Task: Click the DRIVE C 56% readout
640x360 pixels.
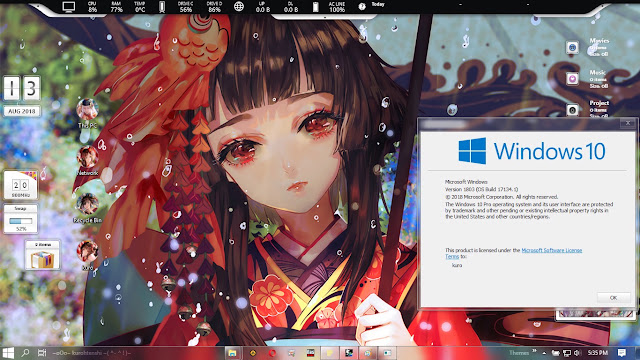Action: [x=186, y=7]
